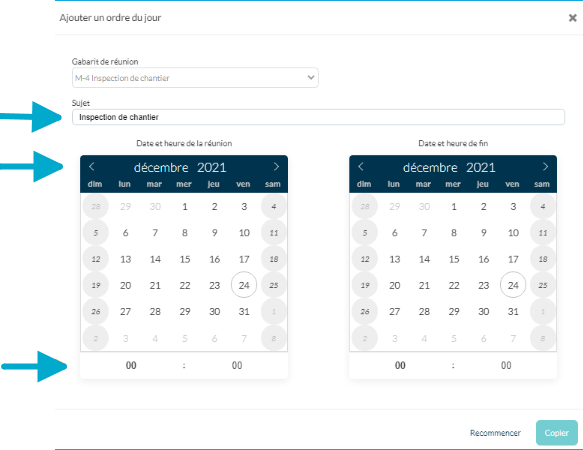Screen dimensions: 583x450
Task: Go to previous month in meeting start calendar
Action: point(92,167)
